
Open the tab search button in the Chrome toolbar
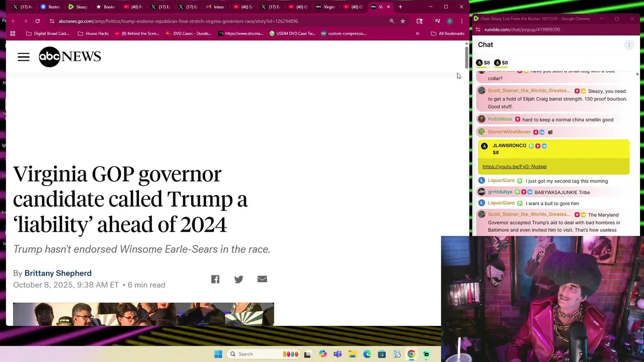click(x=420, y=21)
